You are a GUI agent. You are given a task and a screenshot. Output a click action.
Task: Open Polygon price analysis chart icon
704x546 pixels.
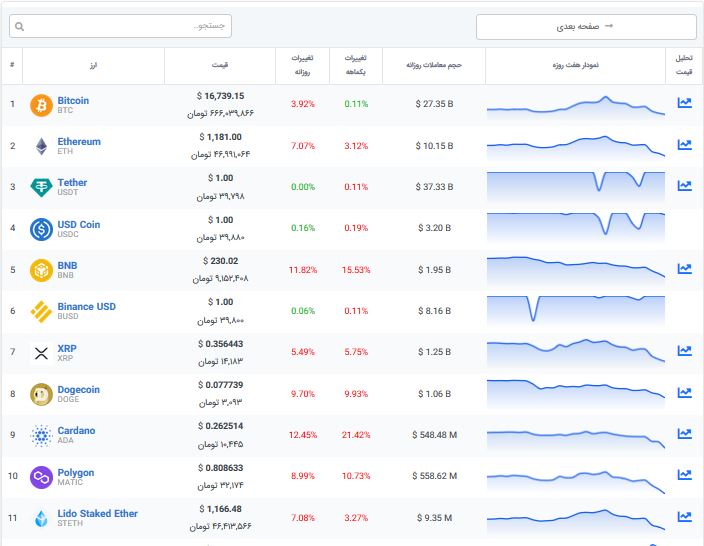tap(684, 475)
